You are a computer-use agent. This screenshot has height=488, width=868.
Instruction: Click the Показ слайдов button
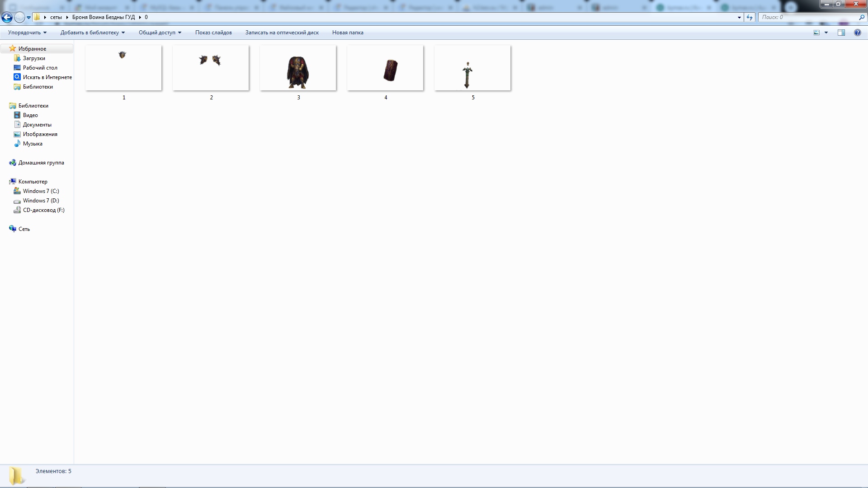(213, 33)
